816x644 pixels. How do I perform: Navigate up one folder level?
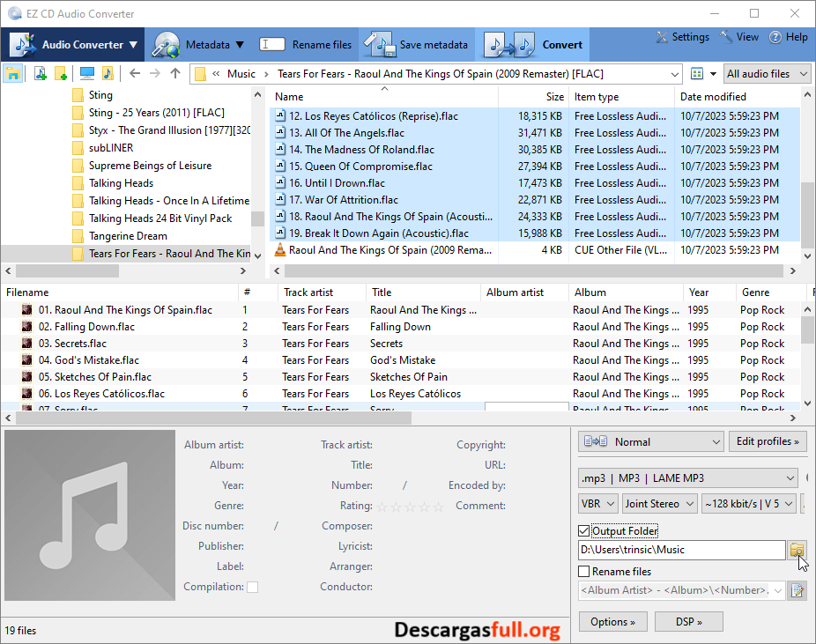coord(174,73)
